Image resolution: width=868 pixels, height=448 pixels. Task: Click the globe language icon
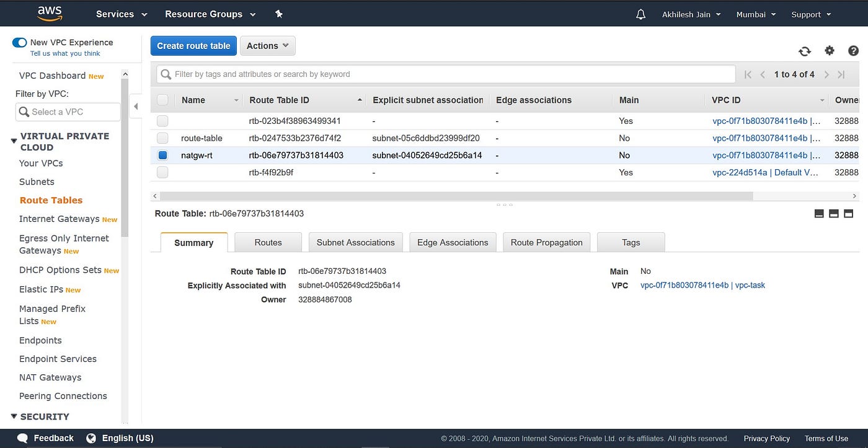click(x=91, y=438)
